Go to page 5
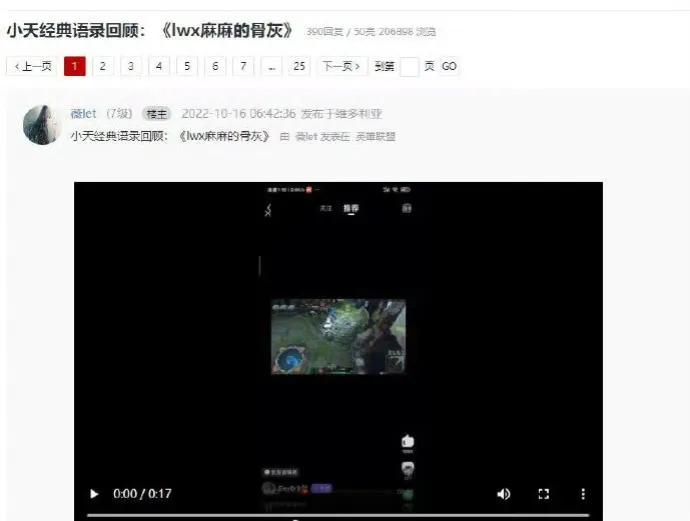690x521 pixels. (187, 66)
